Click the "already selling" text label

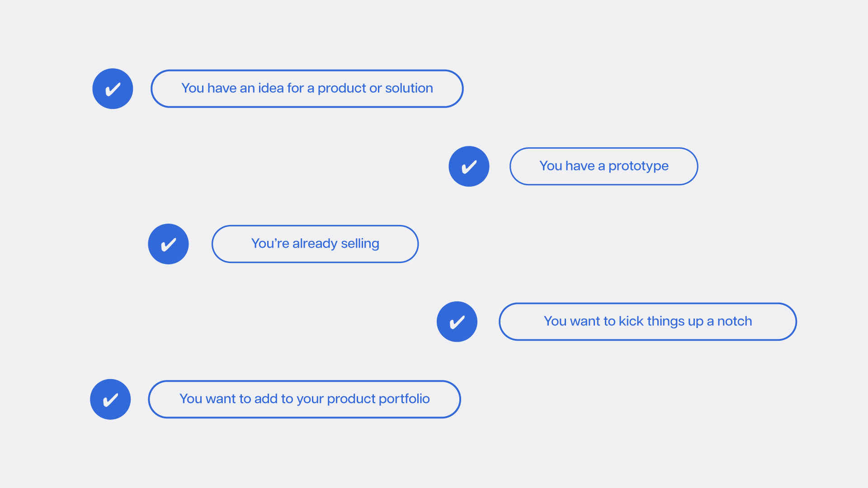click(336, 244)
